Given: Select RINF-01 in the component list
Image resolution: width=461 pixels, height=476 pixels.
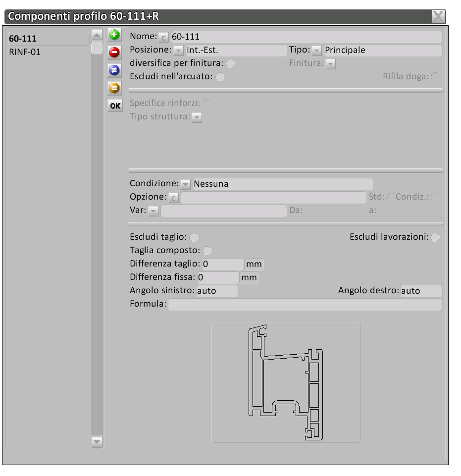Looking at the screenshot, I should pos(25,52).
